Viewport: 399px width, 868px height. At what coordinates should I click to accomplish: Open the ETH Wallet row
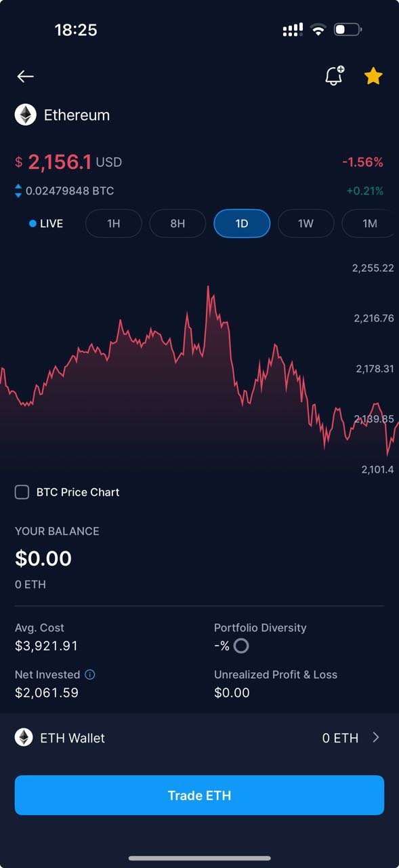click(x=199, y=738)
